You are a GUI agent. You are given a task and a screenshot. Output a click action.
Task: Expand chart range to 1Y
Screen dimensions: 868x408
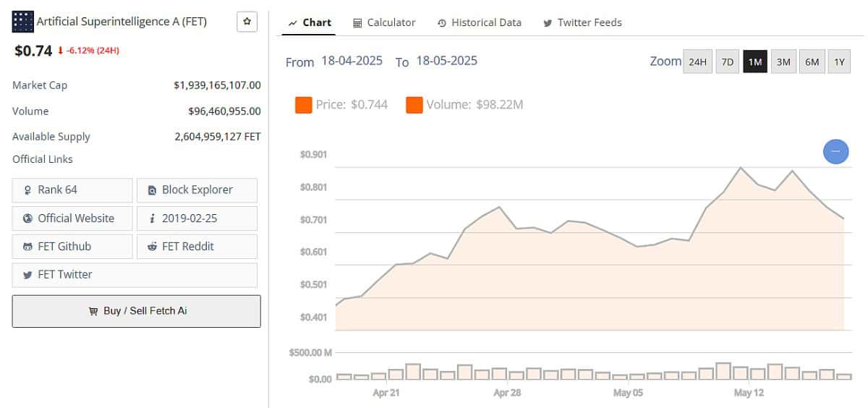pyautogui.click(x=839, y=61)
